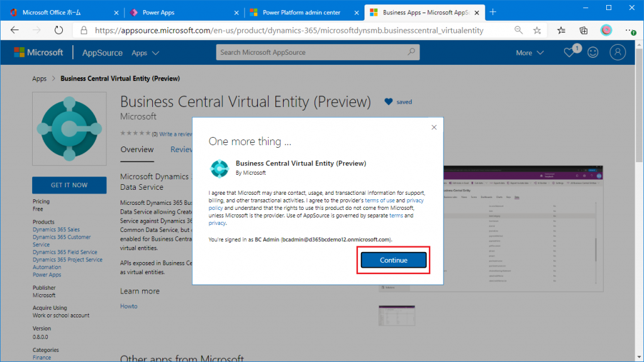Click the zoom magnifier in address bar
Screen dimensions: 644x362
(518, 30)
